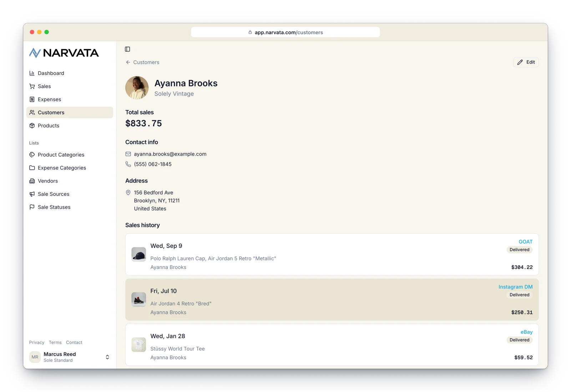Click the Vendors building icon
Image resolution: width=571 pixels, height=392 pixels.
[32, 181]
